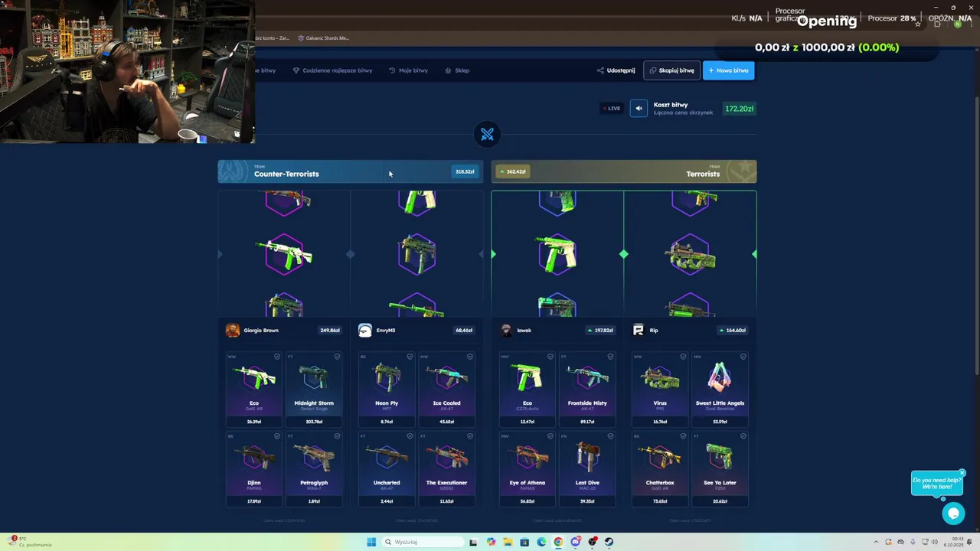Open the See Ya Later P250 card
Viewport: 980px width, 551px height.
[x=720, y=468]
